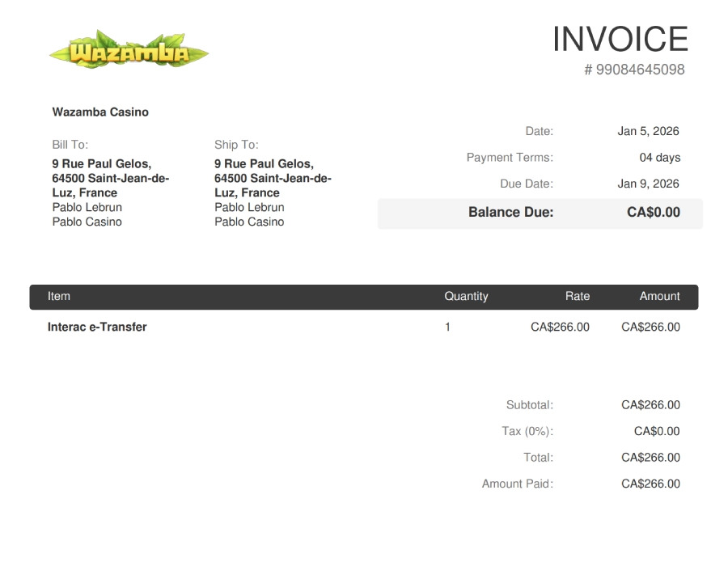Viewport: 728px width, 562px height.
Task: Click the Payment Terms value 04 days
Action: click(659, 158)
